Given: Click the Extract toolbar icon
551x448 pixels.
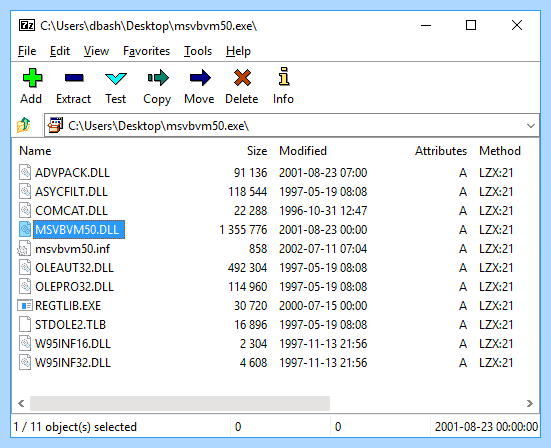Looking at the screenshot, I should click(74, 78).
